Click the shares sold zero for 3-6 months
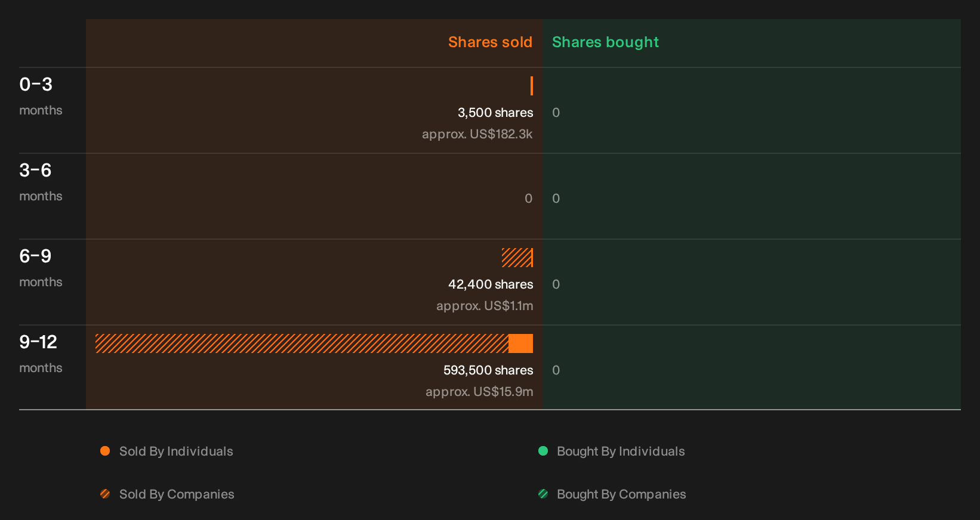The image size is (980, 520). click(x=528, y=199)
